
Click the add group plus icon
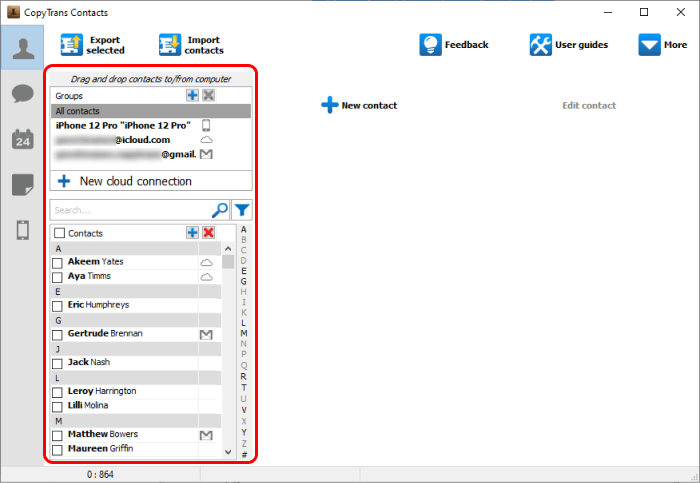tap(192, 95)
